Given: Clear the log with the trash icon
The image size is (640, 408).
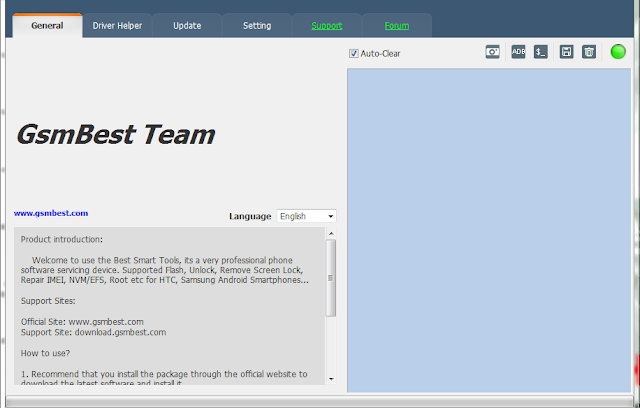Looking at the screenshot, I should coord(589,52).
